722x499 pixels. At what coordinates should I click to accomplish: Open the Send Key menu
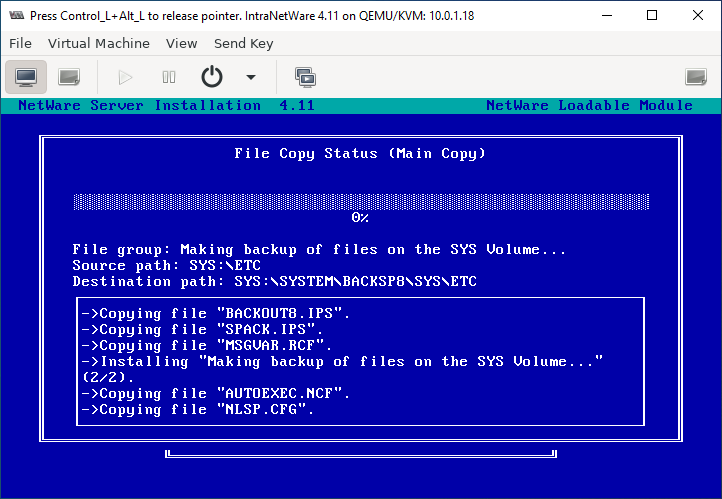pos(243,43)
